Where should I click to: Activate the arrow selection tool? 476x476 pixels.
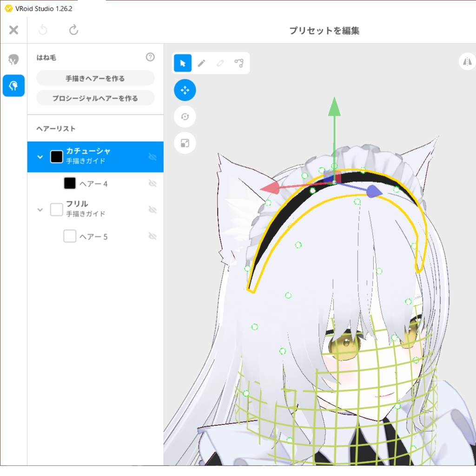183,63
